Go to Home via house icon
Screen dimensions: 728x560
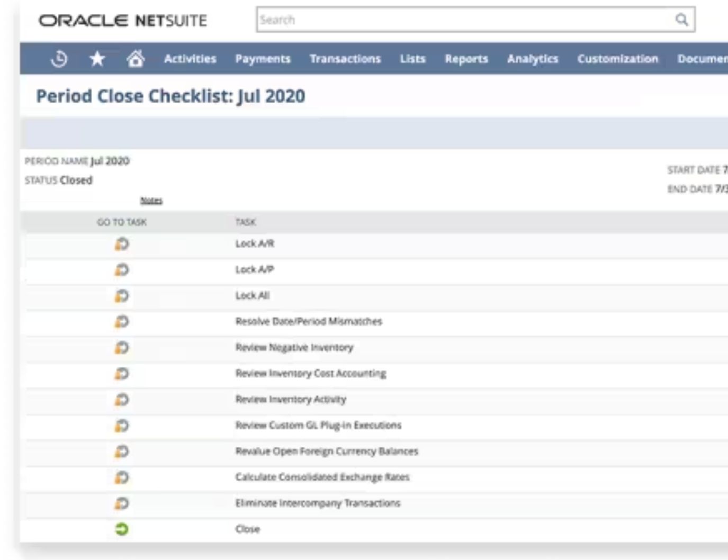click(x=136, y=59)
